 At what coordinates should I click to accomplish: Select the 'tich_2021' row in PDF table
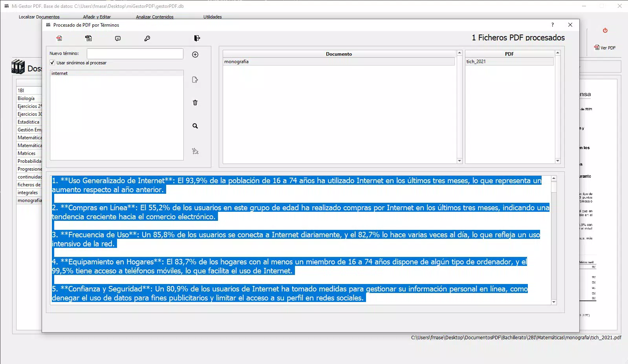(509, 62)
